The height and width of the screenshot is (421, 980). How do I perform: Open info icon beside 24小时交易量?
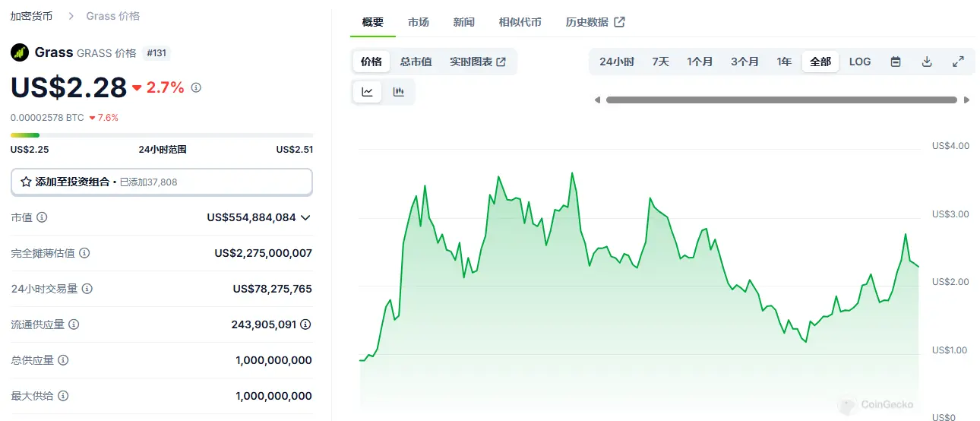[87, 289]
